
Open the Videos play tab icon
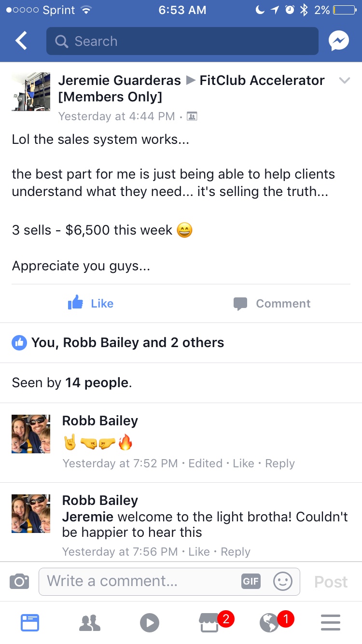pyautogui.click(x=150, y=623)
